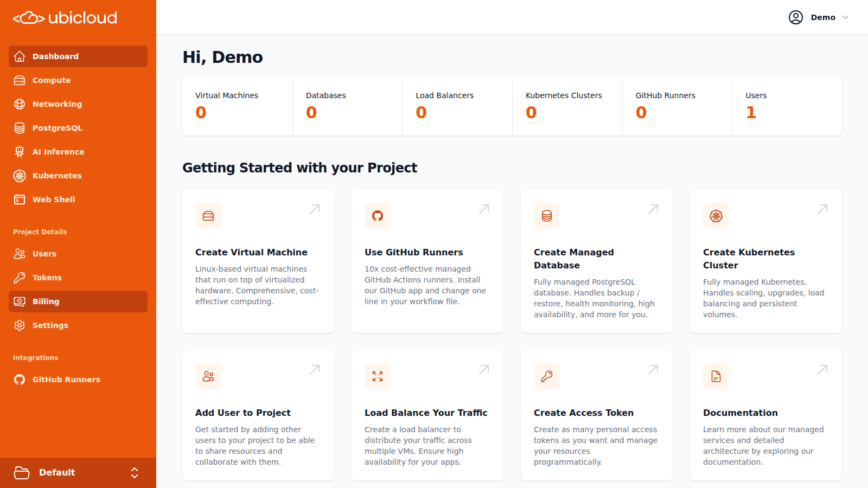Click the arrow icon on Use GitHub Runners card
Image resolution: width=868 pixels, height=488 pixels.
point(484,209)
